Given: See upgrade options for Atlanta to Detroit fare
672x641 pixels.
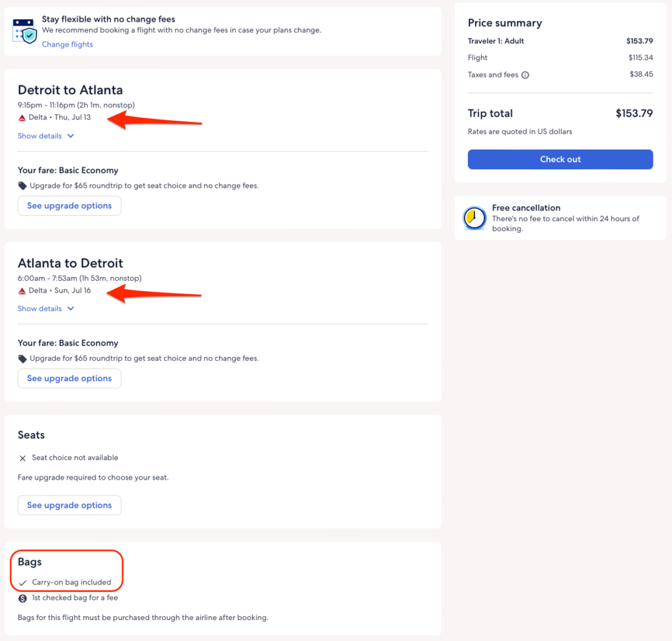Looking at the screenshot, I should (70, 379).
